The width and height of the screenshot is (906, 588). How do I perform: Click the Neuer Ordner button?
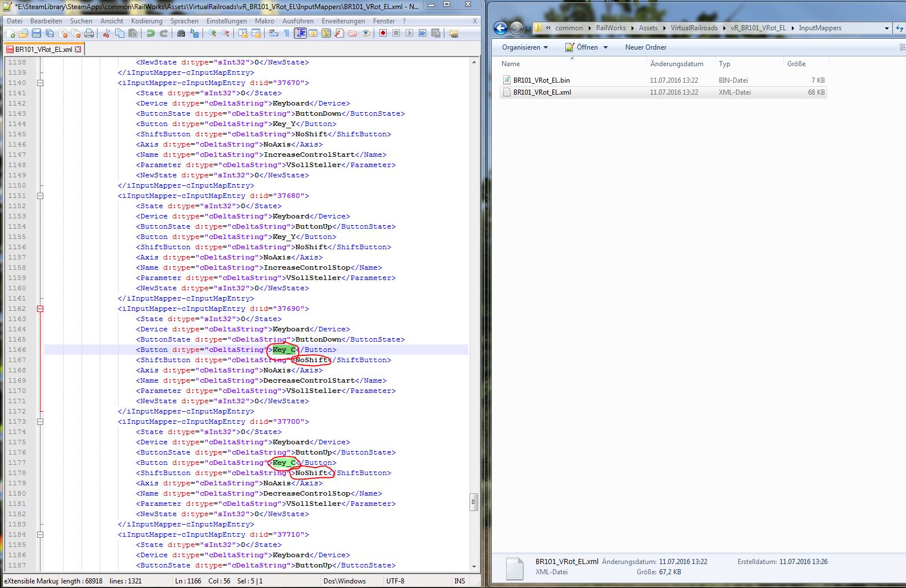click(x=645, y=47)
